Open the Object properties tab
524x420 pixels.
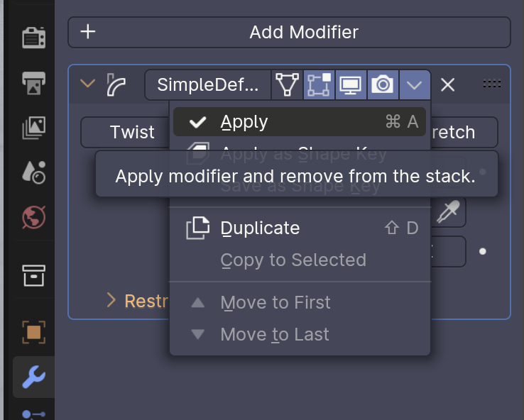pyautogui.click(x=33, y=331)
